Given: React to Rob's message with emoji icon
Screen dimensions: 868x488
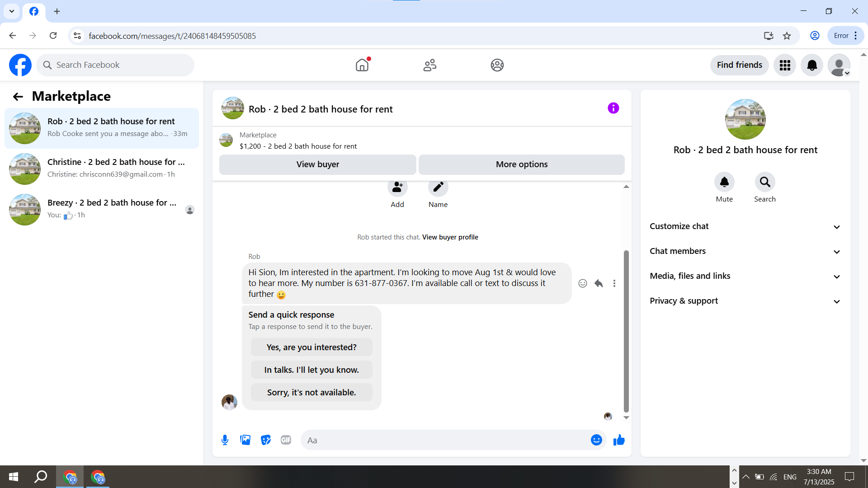Looking at the screenshot, I should [x=583, y=283].
